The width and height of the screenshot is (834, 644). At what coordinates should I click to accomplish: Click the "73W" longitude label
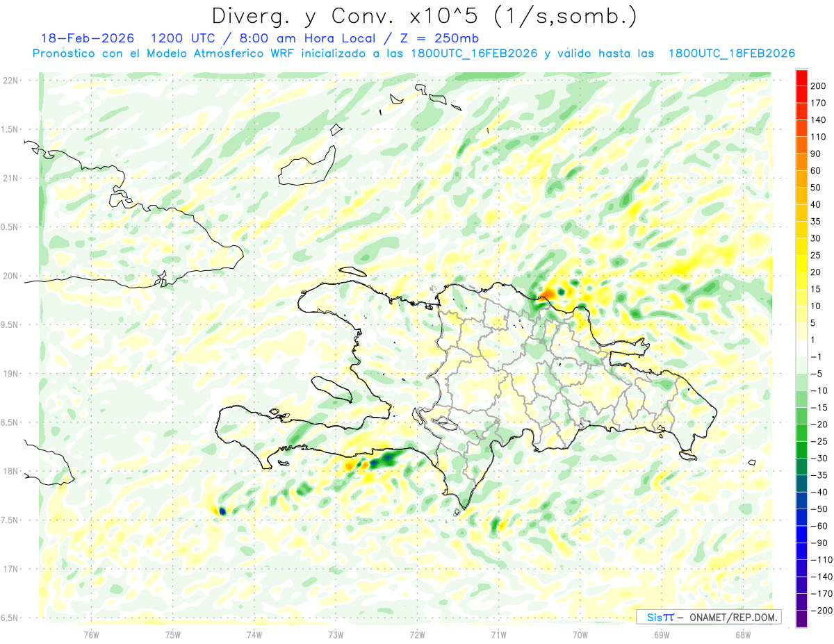coord(336,634)
